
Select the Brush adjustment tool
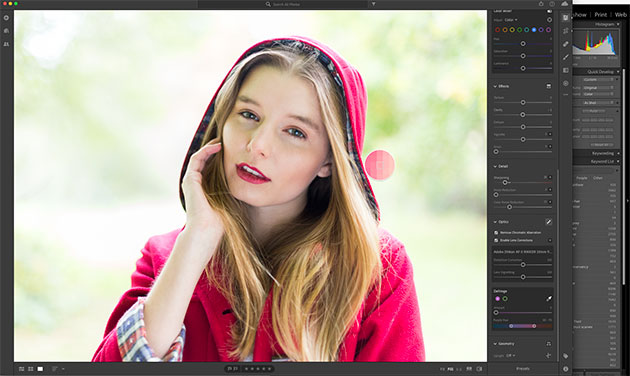tap(566, 57)
